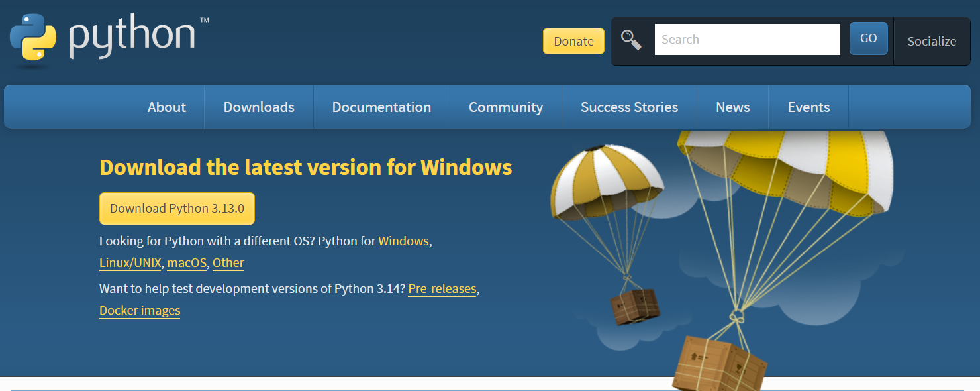Click the magnifying glass search icon
The width and height of the screenshot is (980, 391).
[x=631, y=40]
